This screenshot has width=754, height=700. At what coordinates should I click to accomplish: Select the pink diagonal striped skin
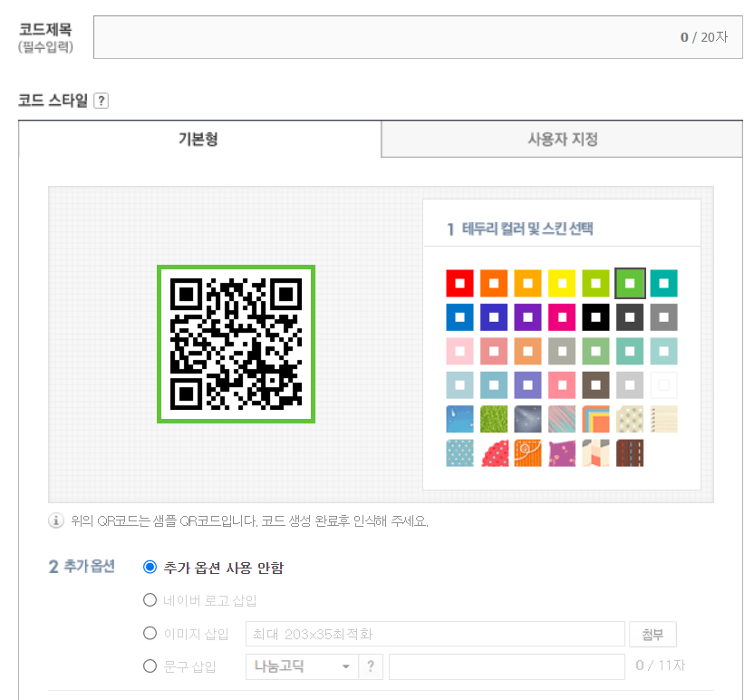(x=562, y=419)
